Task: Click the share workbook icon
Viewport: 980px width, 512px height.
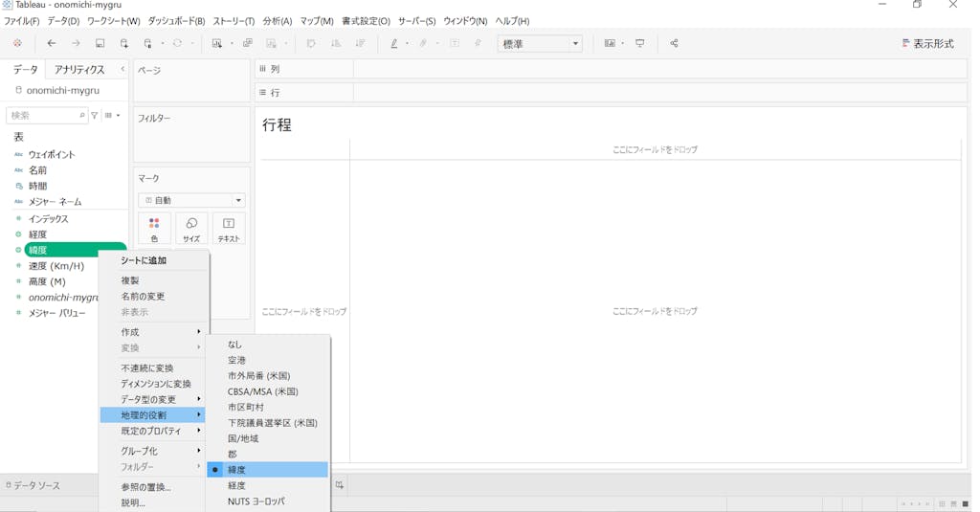Action: pyautogui.click(x=674, y=43)
